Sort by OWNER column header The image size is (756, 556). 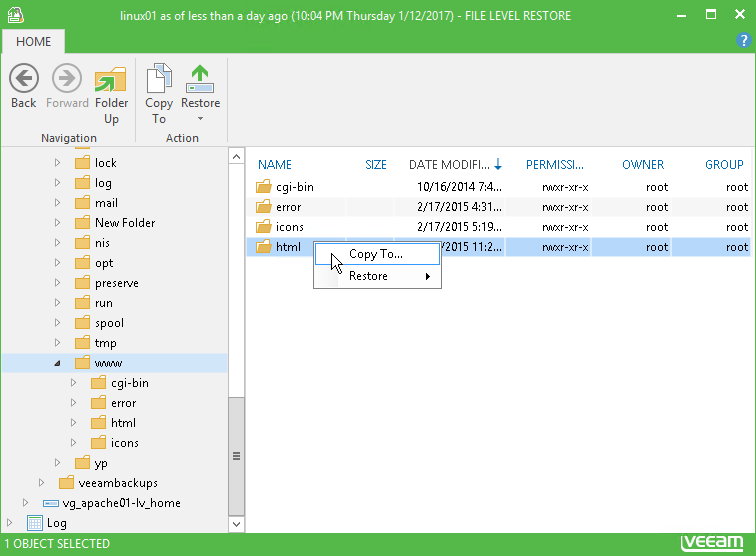643,165
